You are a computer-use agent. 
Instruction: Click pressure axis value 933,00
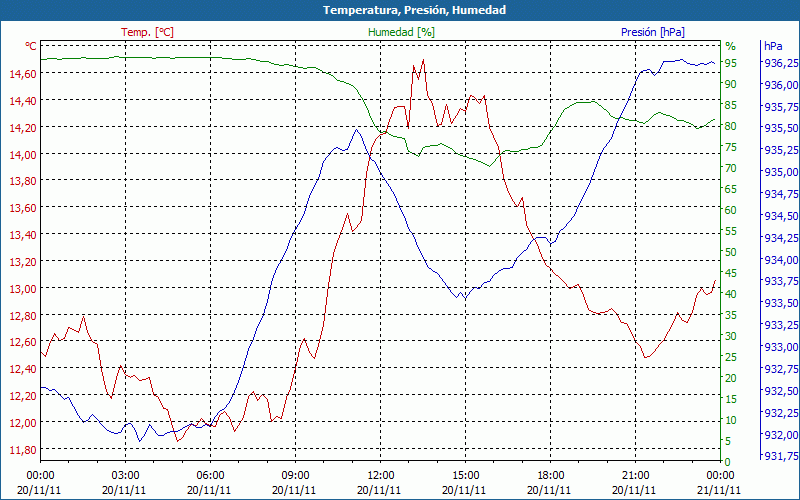tap(781, 346)
